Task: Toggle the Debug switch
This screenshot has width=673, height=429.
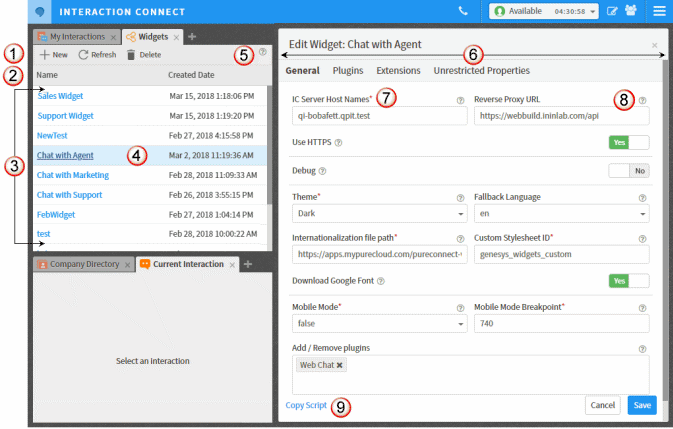Action: (628, 170)
